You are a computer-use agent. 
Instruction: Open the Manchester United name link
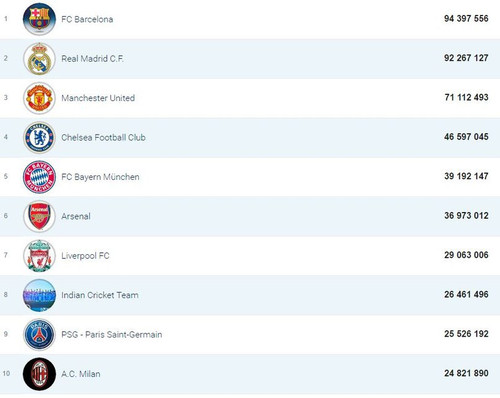pos(98,98)
